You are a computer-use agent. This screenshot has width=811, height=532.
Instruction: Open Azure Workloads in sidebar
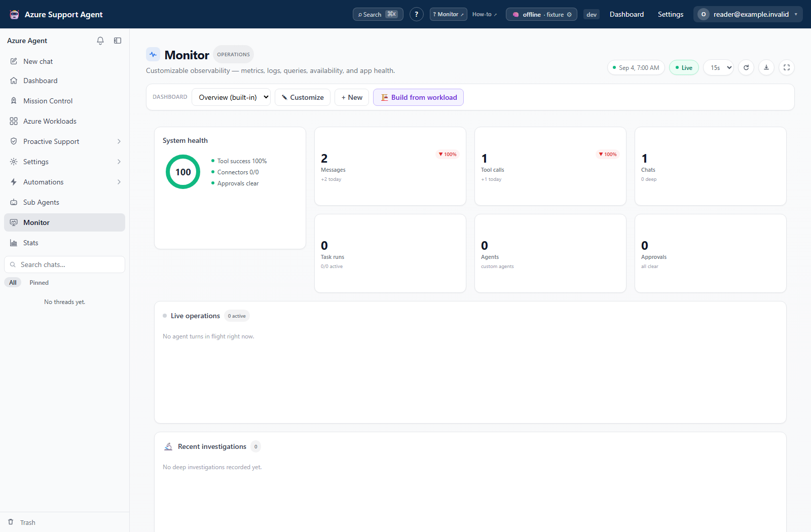pos(64,121)
